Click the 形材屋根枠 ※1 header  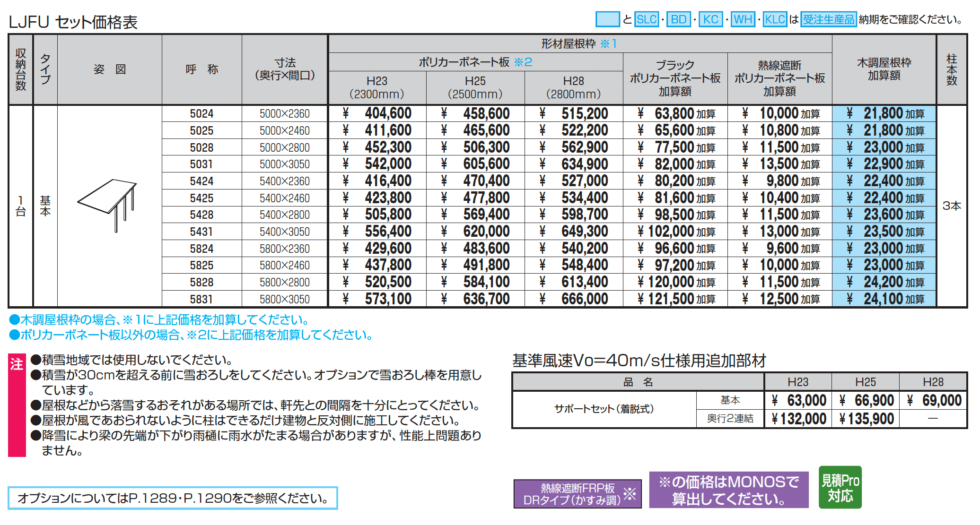click(x=579, y=44)
